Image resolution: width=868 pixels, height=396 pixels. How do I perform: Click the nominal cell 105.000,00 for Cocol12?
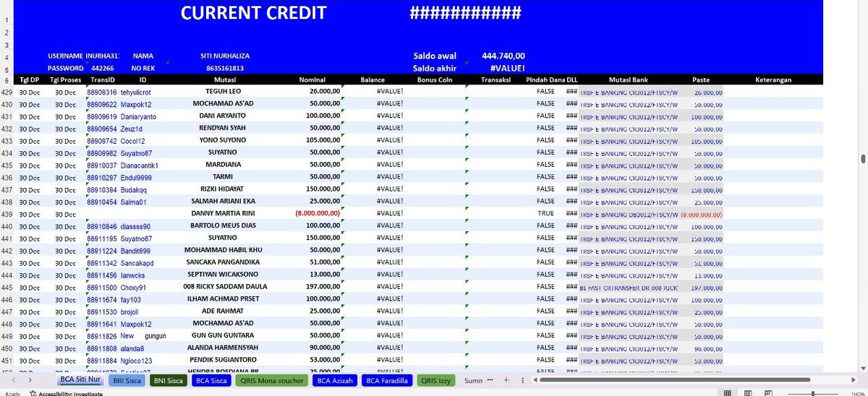tap(323, 140)
